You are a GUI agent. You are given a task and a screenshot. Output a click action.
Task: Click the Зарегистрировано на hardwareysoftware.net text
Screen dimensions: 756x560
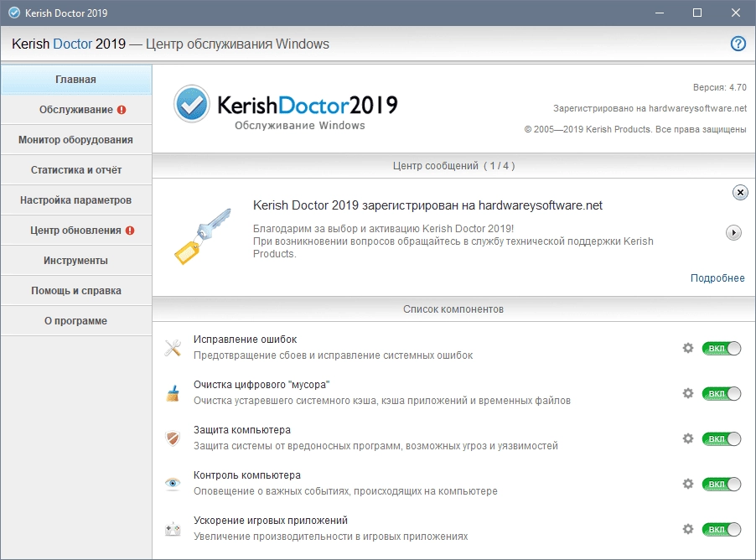[650, 108]
